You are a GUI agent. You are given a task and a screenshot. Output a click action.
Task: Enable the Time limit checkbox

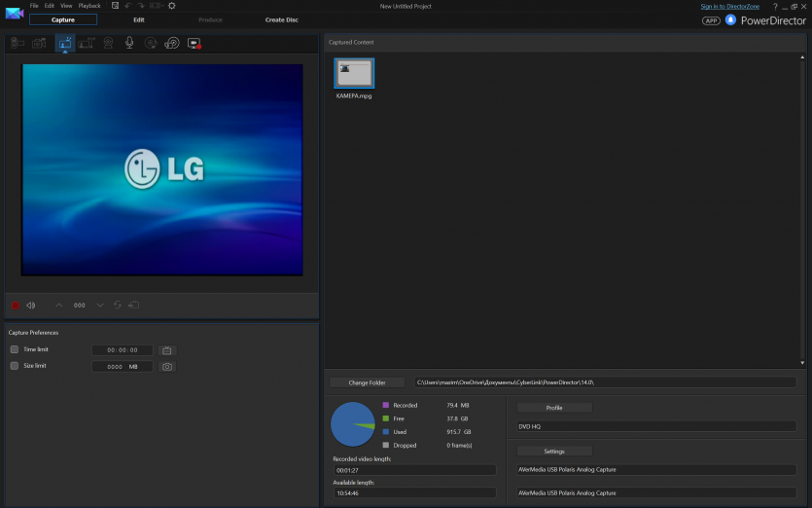pyautogui.click(x=15, y=349)
